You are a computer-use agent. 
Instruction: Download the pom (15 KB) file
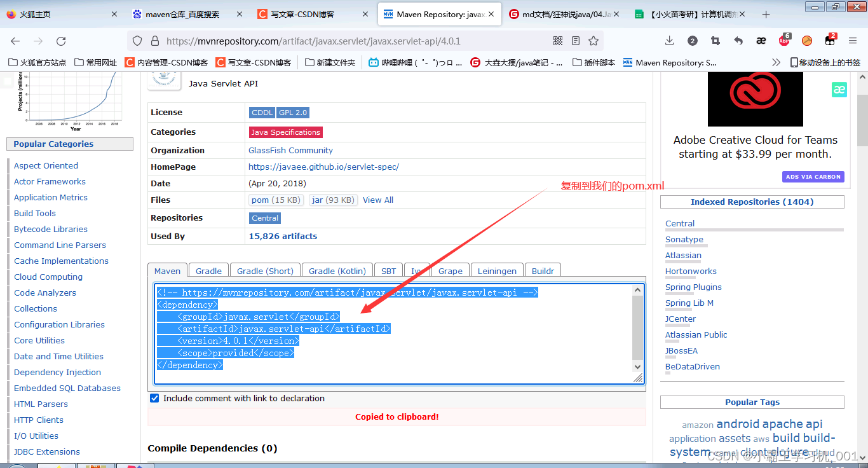276,200
